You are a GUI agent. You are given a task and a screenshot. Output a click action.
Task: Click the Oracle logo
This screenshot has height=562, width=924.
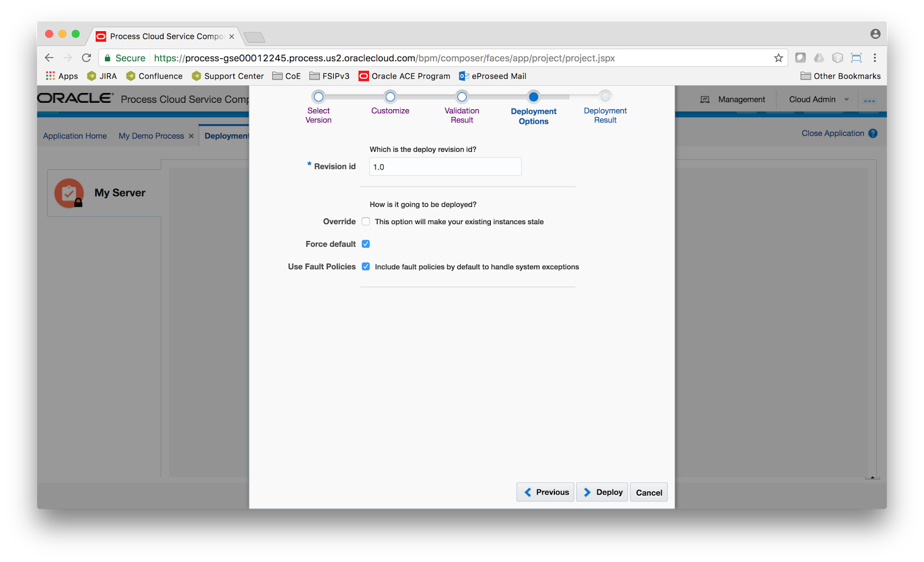tap(76, 98)
